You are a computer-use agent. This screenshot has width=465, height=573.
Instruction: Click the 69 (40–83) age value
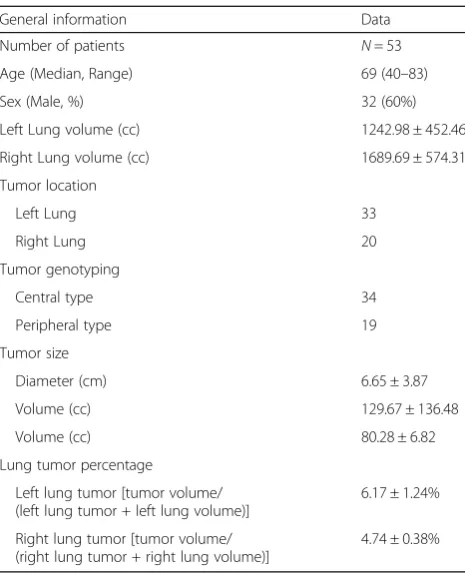[394, 74]
